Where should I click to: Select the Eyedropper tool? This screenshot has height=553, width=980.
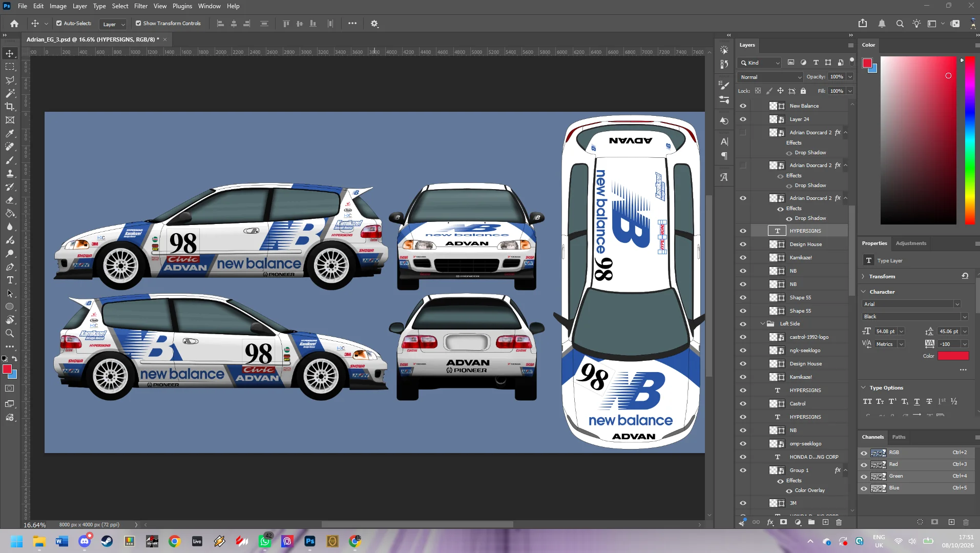[10, 133]
